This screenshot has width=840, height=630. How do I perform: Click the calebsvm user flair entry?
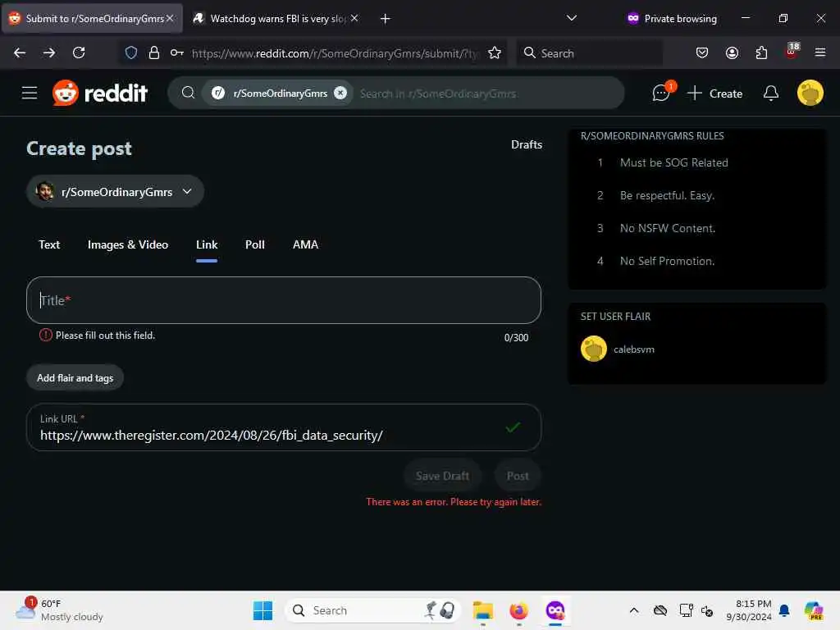click(x=618, y=349)
